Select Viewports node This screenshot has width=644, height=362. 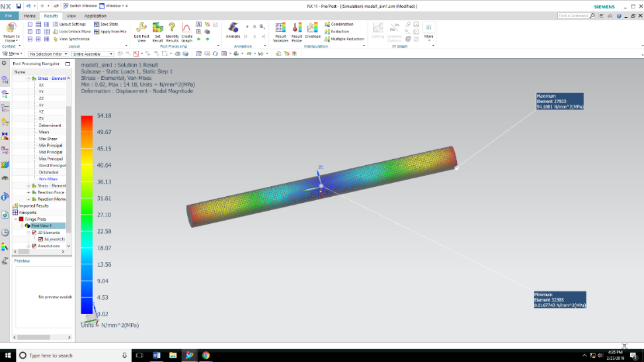pos(28,213)
